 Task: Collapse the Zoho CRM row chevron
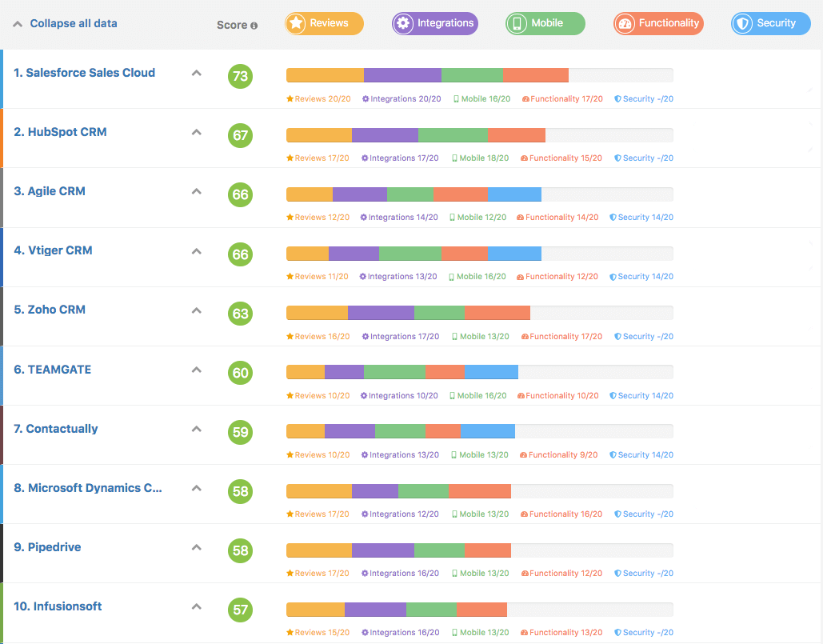(x=196, y=310)
